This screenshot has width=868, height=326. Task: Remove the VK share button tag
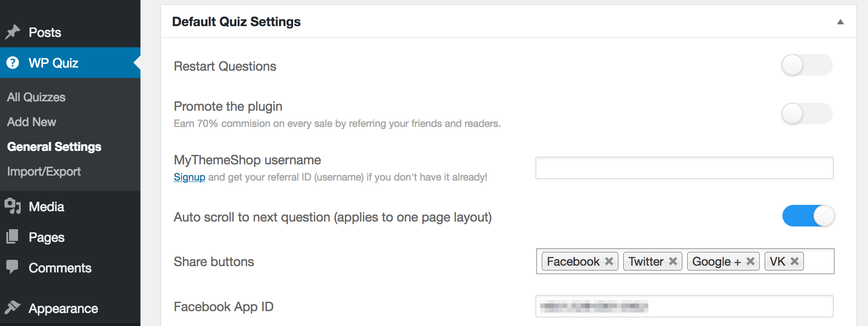pyautogui.click(x=795, y=261)
